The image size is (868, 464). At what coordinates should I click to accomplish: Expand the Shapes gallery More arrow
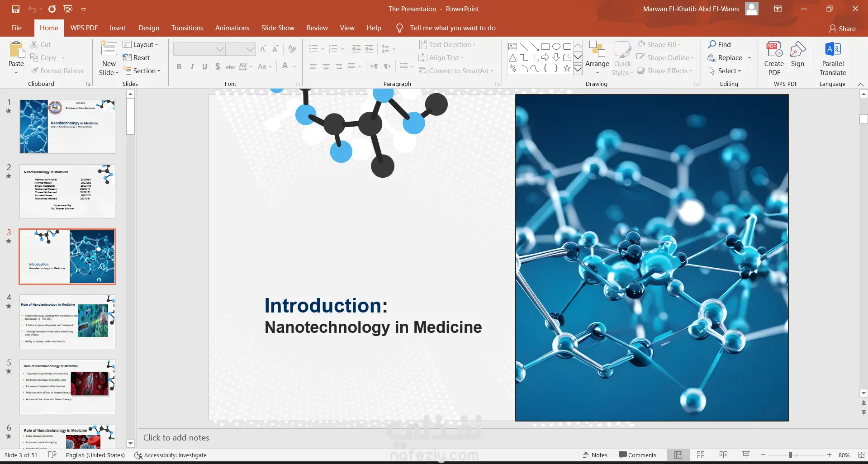(x=578, y=69)
